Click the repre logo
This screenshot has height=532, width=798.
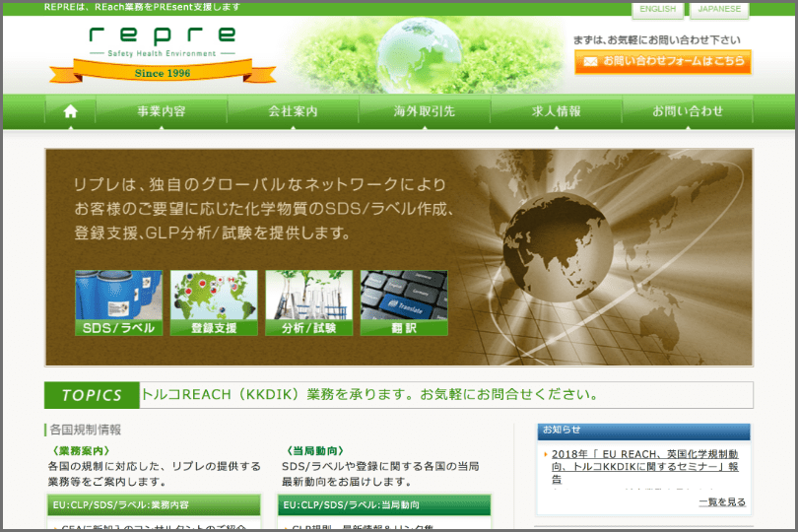tap(163, 39)
